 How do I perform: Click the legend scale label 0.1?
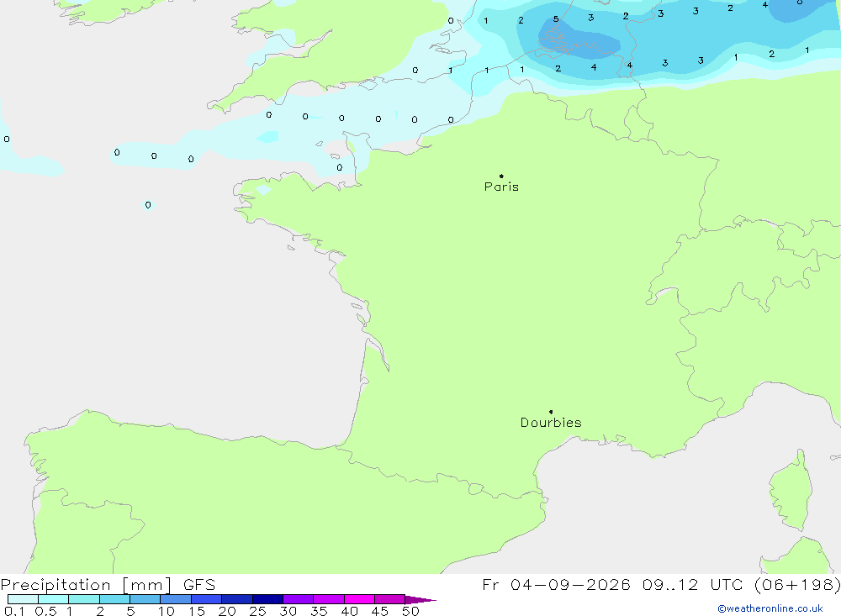pos(14,611)
